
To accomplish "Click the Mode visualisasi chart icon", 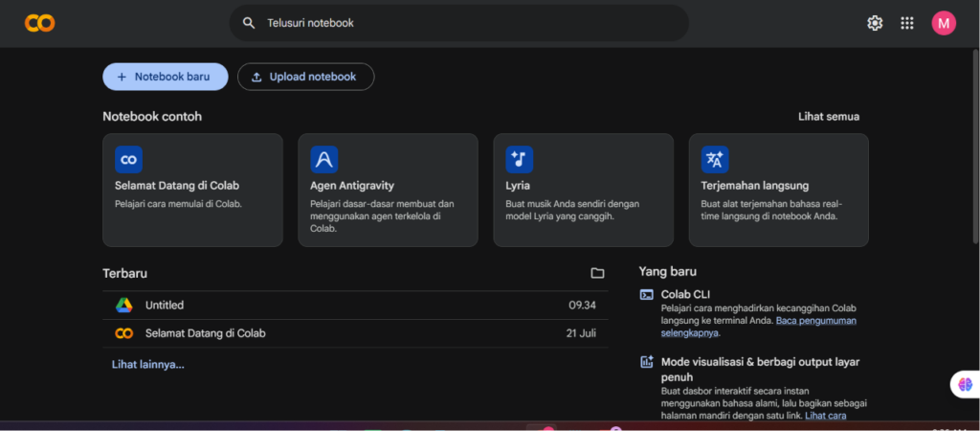I will coord(646,362).
